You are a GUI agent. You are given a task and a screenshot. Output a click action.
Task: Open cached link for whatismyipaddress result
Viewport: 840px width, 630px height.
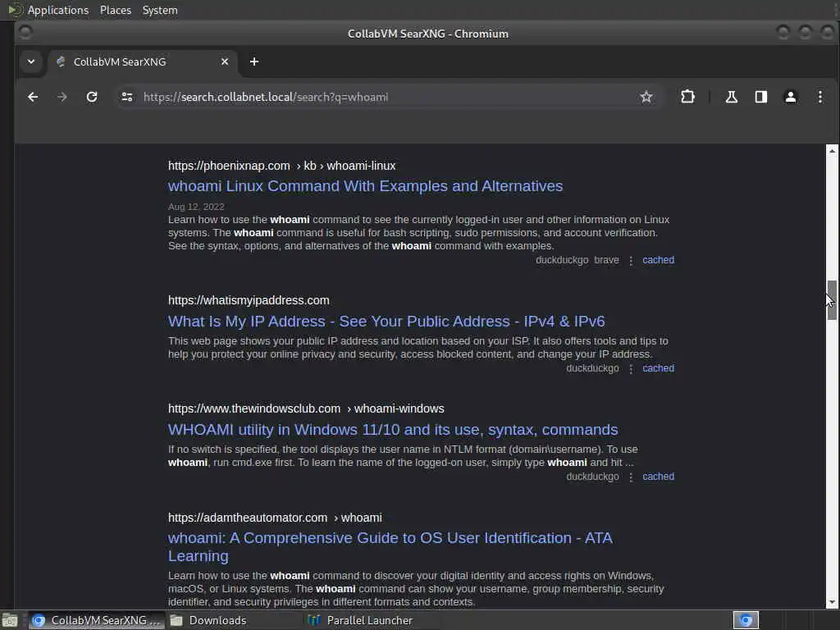coord(659,368)
